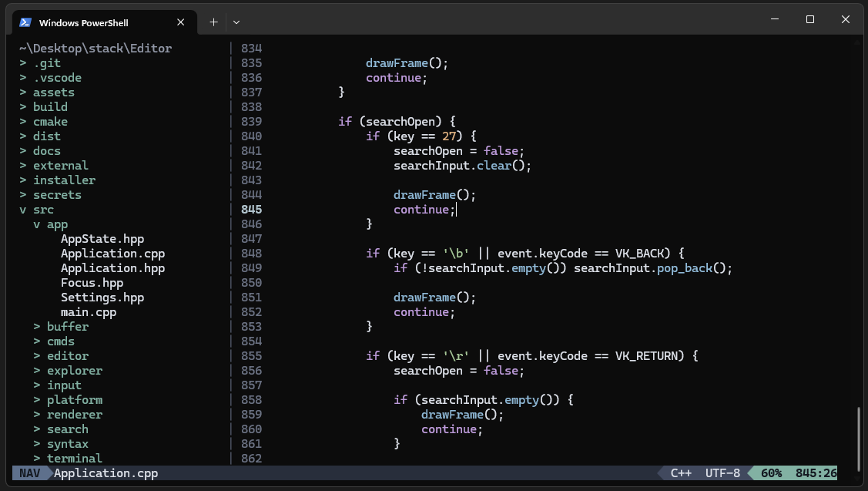Click the C++ language indicator
The image size is (868, 491).
pyautogui.click(x=681, y=473)
